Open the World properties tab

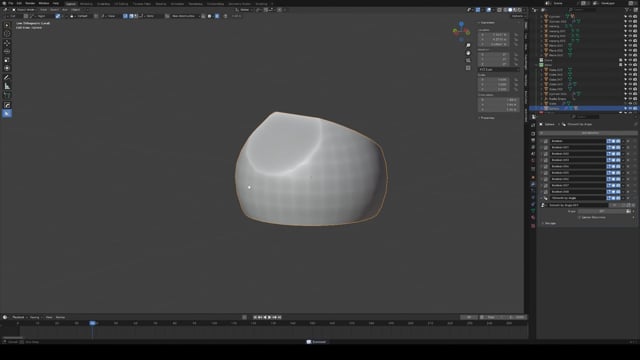point(533,161)
